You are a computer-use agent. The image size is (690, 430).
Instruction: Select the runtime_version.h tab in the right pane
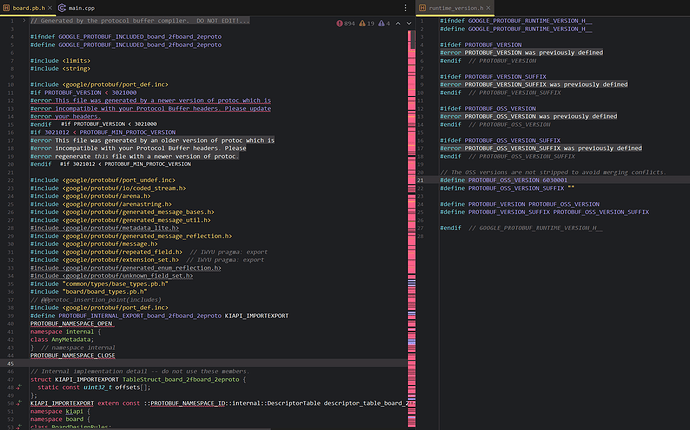(x=455, y=8)
